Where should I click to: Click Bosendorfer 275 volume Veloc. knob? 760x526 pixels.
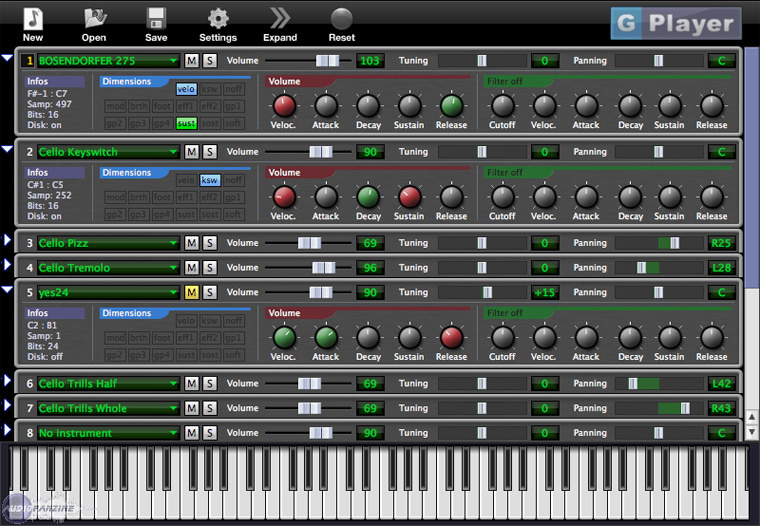click(x=284, y=106)
